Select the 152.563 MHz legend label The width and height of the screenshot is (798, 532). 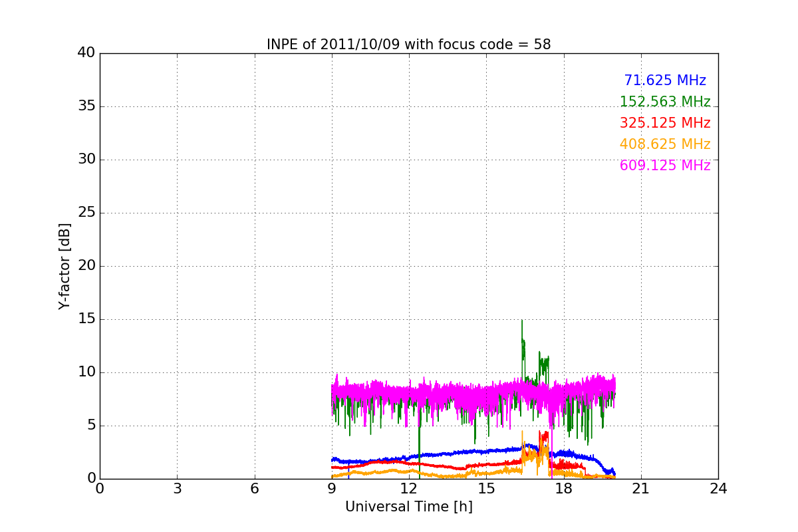point(665,102)
